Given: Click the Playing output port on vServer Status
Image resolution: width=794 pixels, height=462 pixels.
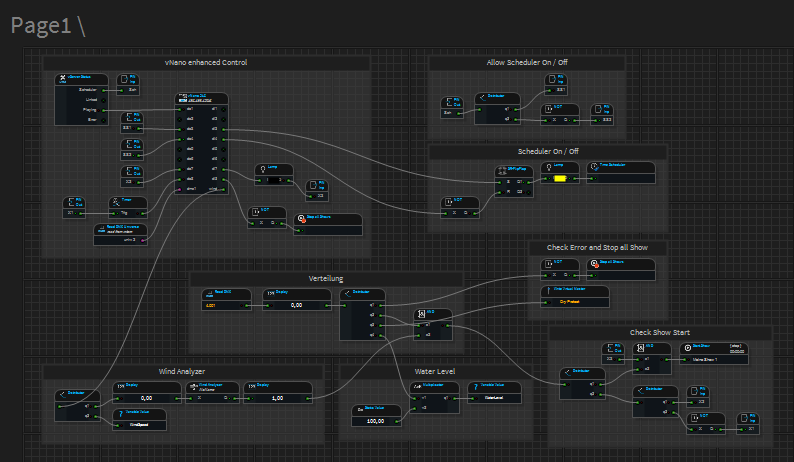Looking at the screenshot, I should click(x=103, y=109).
